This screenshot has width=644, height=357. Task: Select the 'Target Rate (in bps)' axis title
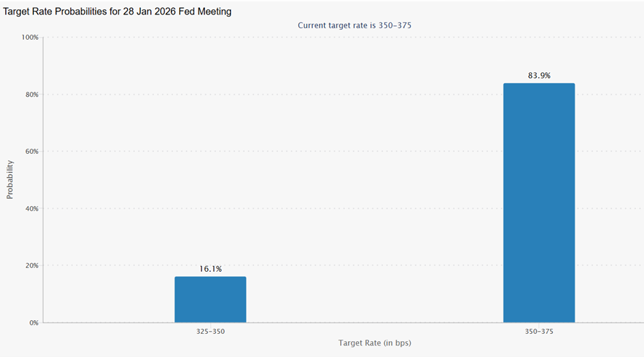pos(375,343)
